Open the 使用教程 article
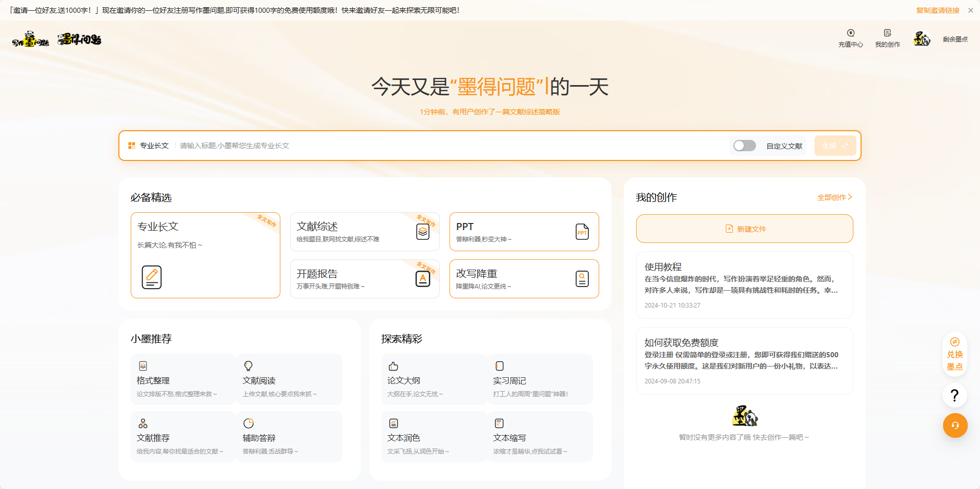 744,285
